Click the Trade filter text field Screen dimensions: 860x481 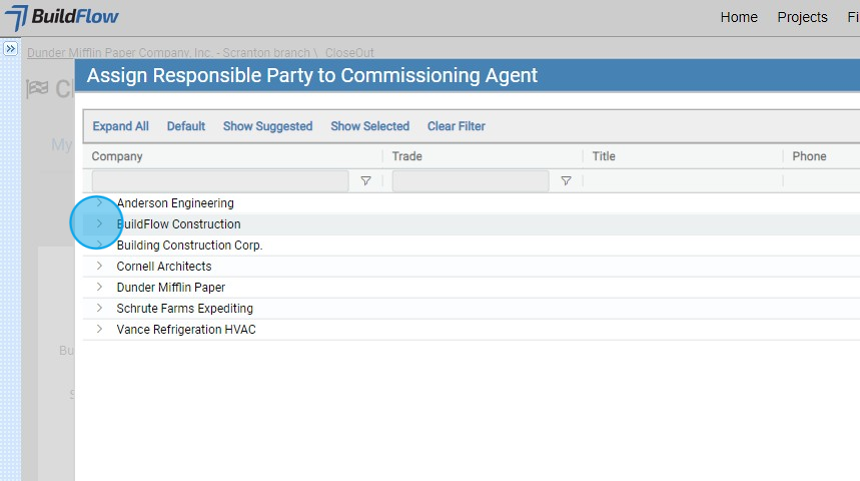470,181
